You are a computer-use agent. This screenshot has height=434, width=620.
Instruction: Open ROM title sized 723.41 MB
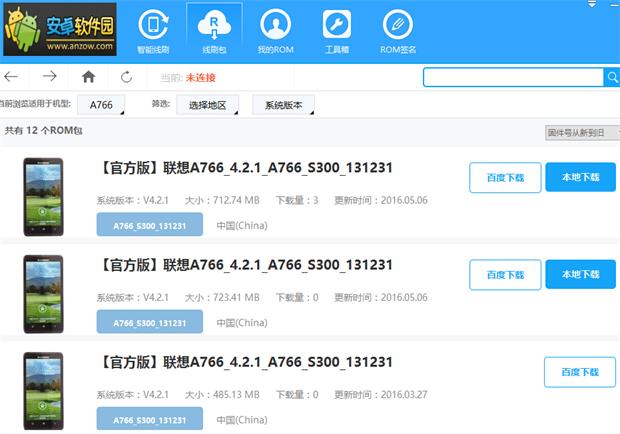(x=246, y=265)
